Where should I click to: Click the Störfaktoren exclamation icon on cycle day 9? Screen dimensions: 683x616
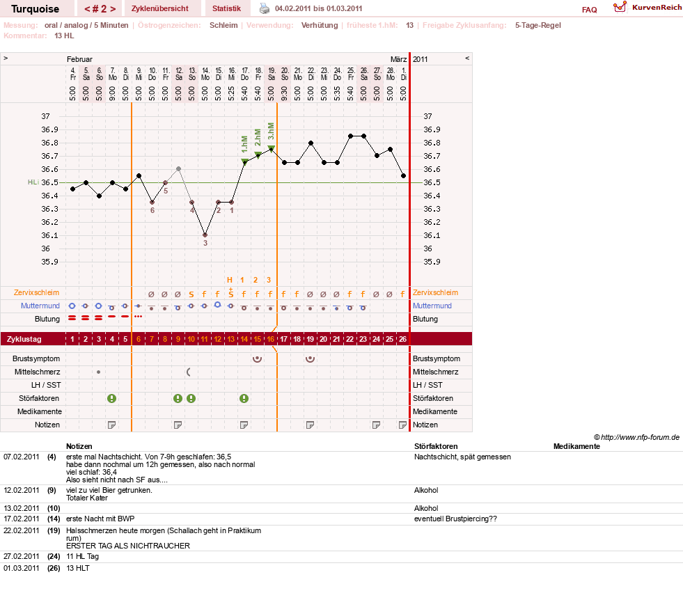coord(178,398)
